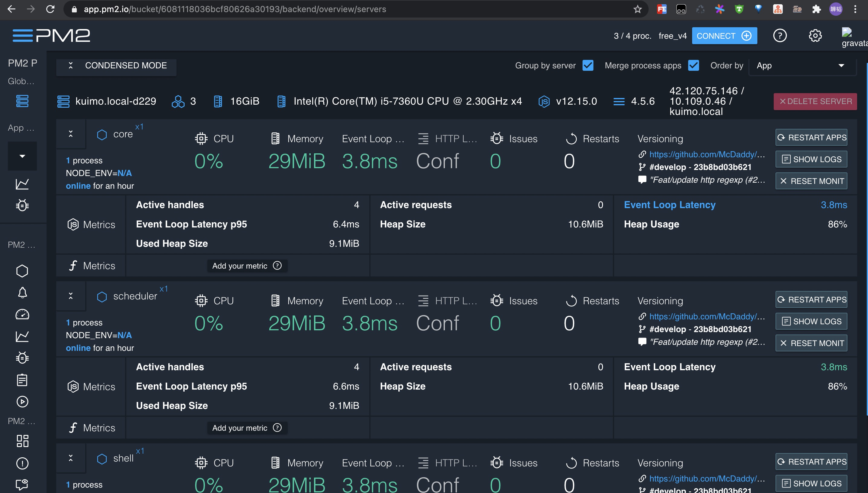Click scheduler's Add your metric help icon
Viewport: 868px width, 493px height.
point(277,428)
